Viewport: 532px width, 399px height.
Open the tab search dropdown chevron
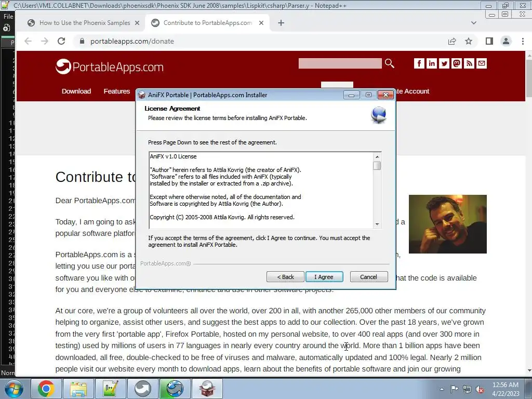(474, 23)
